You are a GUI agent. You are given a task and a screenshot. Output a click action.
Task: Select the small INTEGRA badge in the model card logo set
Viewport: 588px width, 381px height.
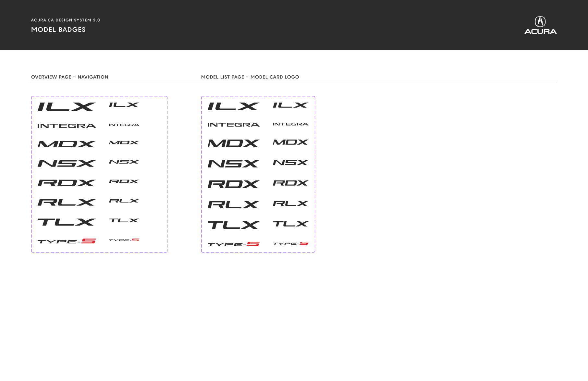[290, 124]
